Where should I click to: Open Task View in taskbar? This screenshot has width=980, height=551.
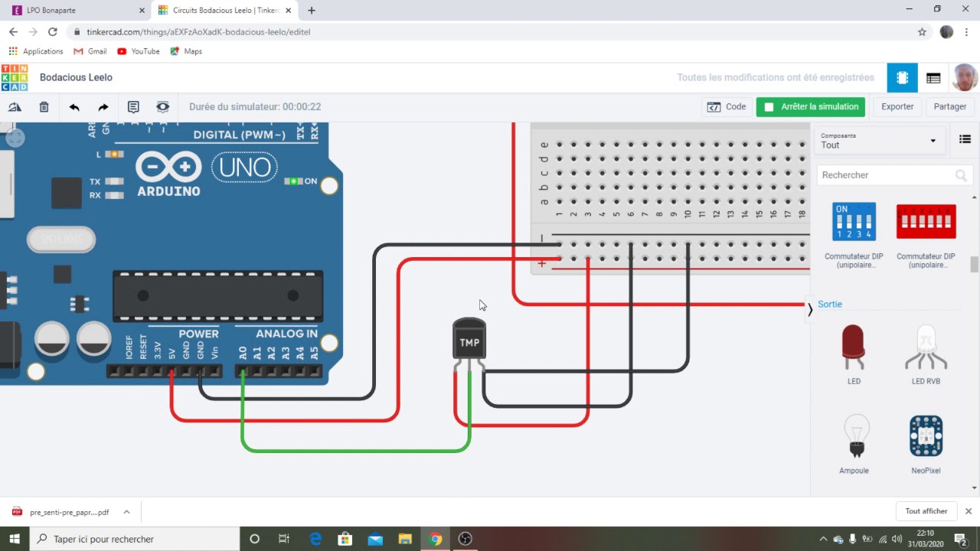tap(284, 539)
